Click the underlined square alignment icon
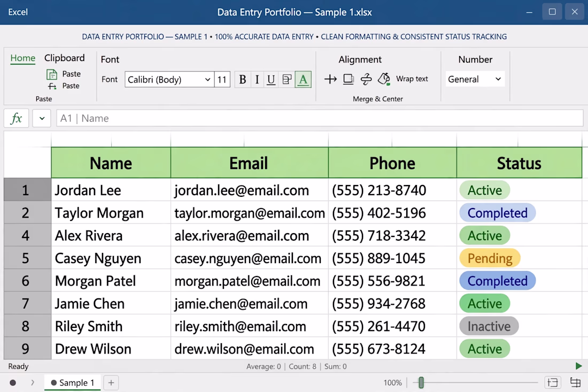The image size is (588, 392). 349,79
